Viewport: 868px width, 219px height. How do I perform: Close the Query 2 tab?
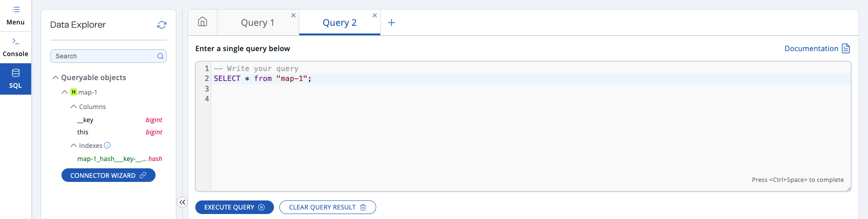point(375,15)
